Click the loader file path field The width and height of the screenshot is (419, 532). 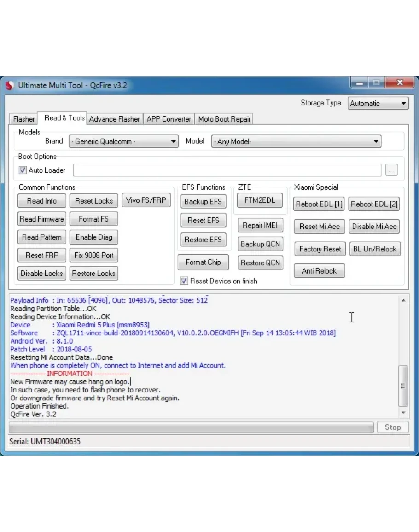(227, 170)
